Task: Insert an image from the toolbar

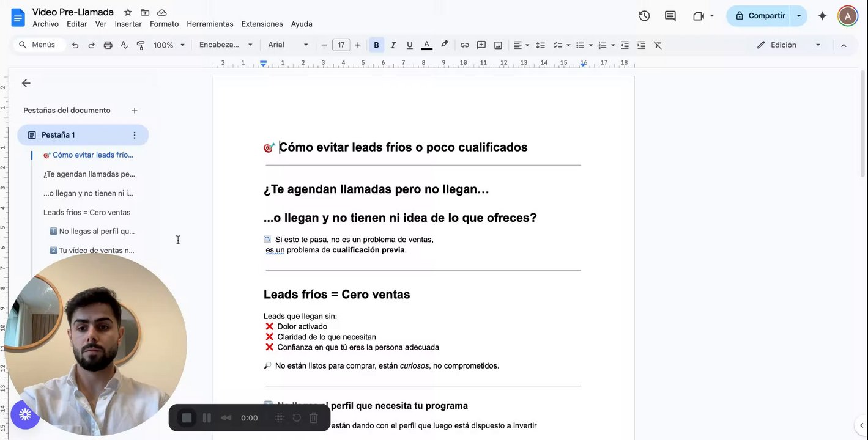Action: (x=498, y=45)
